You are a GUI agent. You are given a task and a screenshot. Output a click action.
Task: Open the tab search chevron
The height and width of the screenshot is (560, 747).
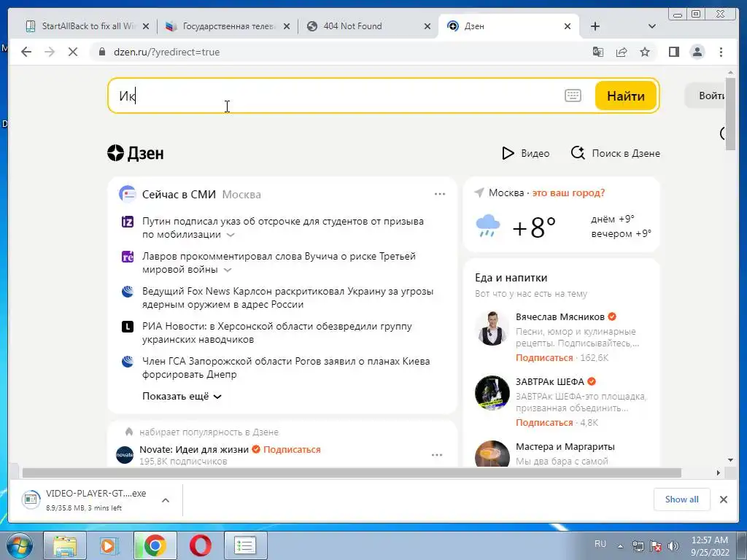pos(651,26)
